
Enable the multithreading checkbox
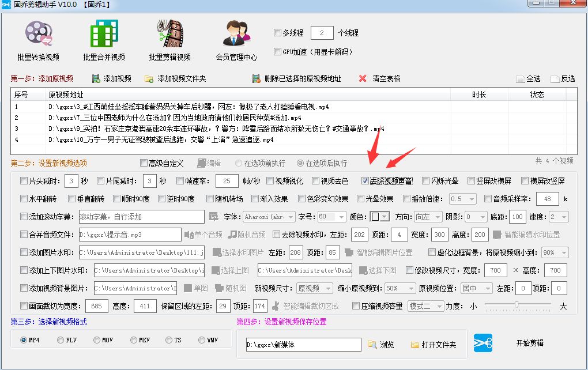pyautogui.click(x=277, y=32)
